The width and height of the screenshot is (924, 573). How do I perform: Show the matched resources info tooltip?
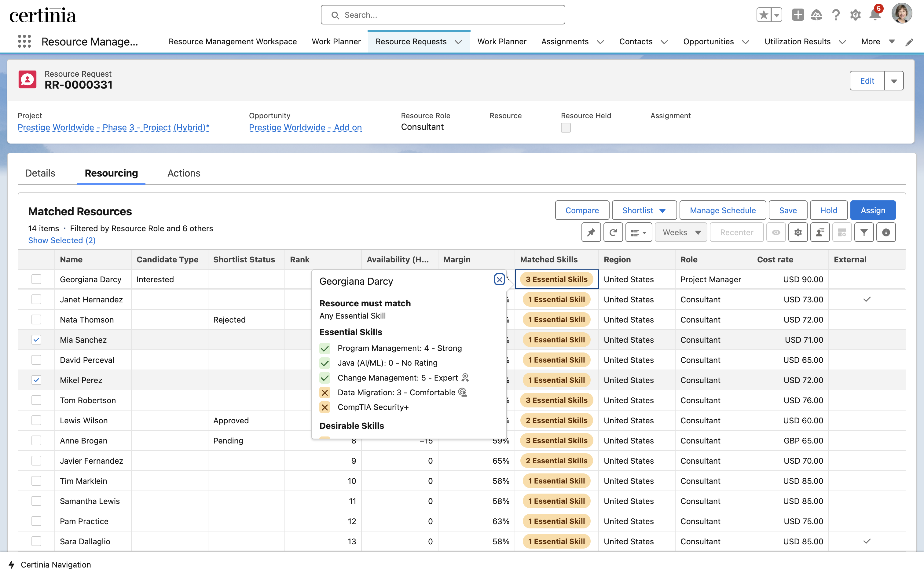point(886,232)
